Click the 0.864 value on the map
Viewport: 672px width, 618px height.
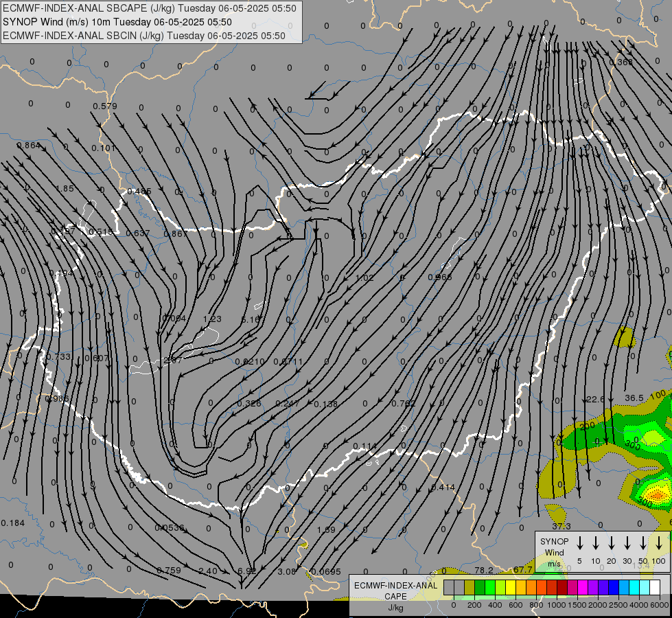(x=29, y=146)
